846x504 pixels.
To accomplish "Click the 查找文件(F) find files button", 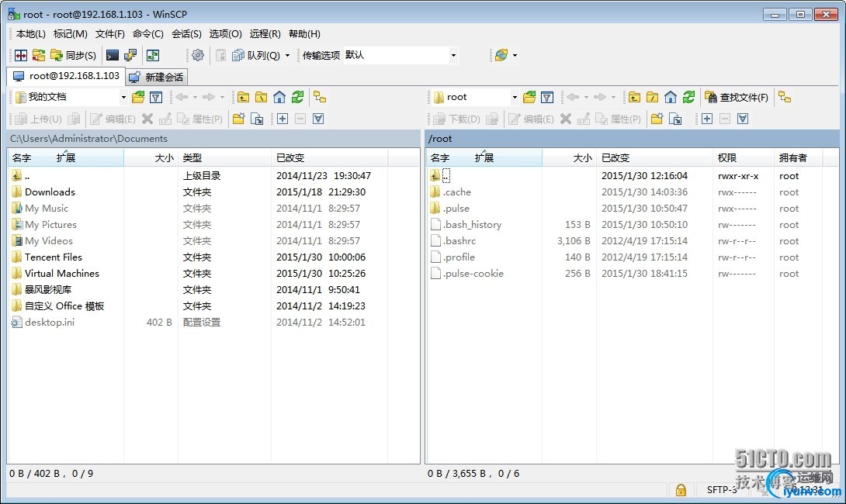I will (737, 97).
